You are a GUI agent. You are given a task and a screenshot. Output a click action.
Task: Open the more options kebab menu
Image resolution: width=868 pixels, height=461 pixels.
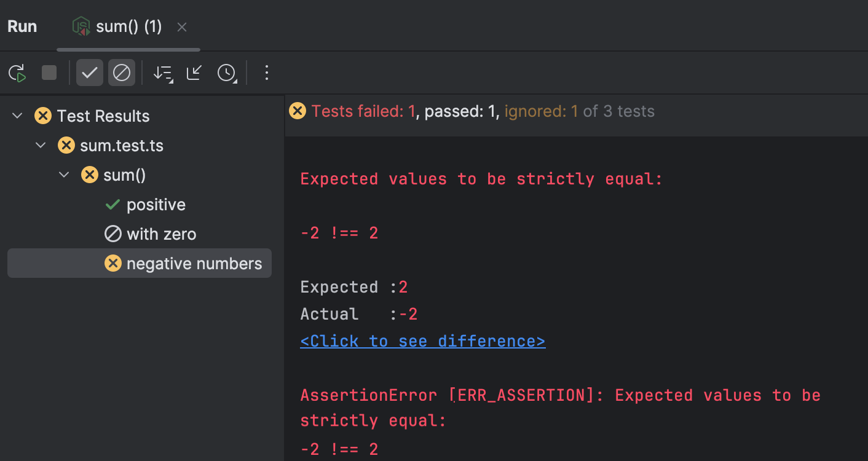(x=266, y=73)
